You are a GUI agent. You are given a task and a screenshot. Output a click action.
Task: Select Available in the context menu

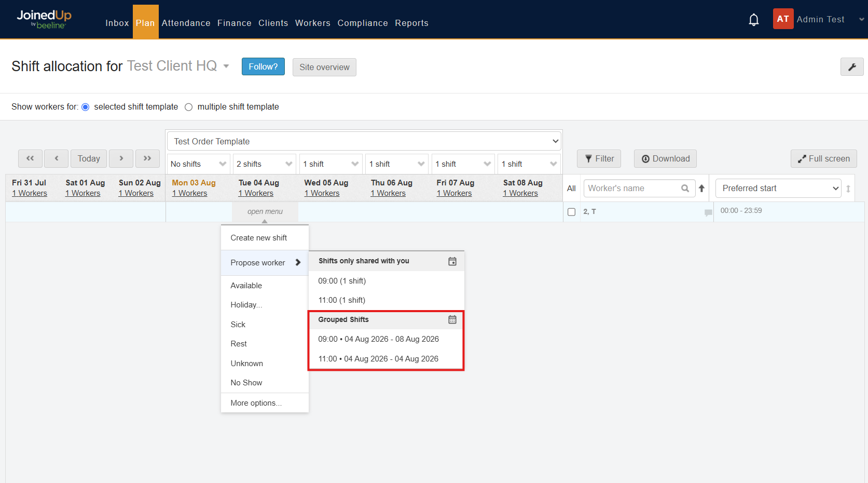pos(265,286)
